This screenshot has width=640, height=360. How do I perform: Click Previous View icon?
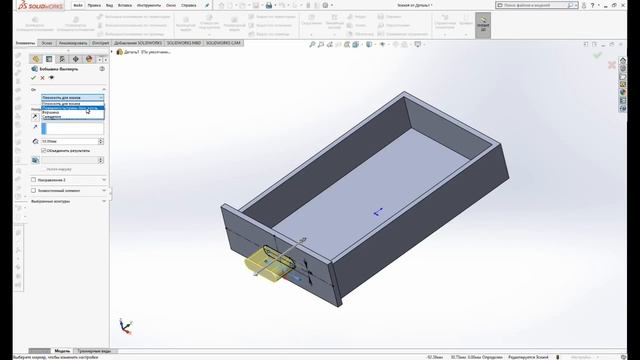coord(330,44)
